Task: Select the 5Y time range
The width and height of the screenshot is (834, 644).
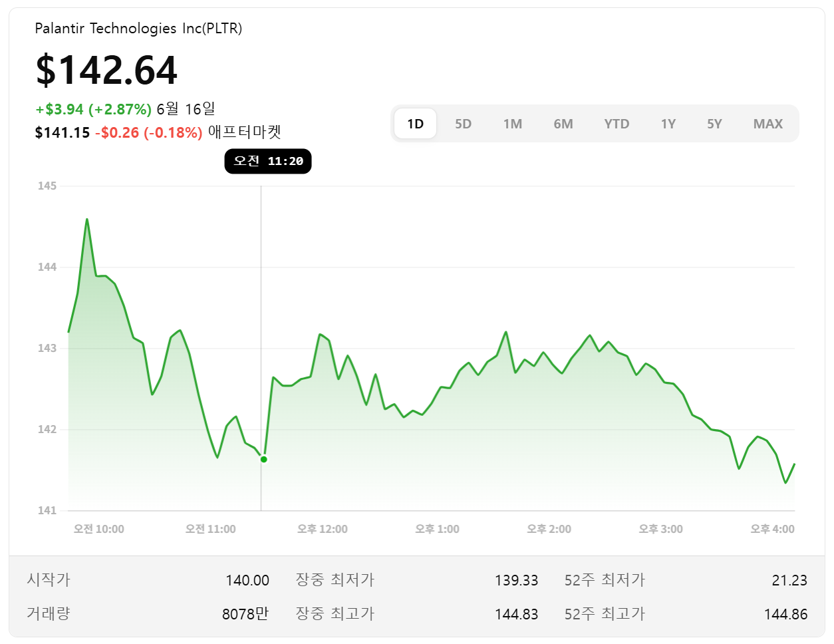Action: tap(714, 123)
